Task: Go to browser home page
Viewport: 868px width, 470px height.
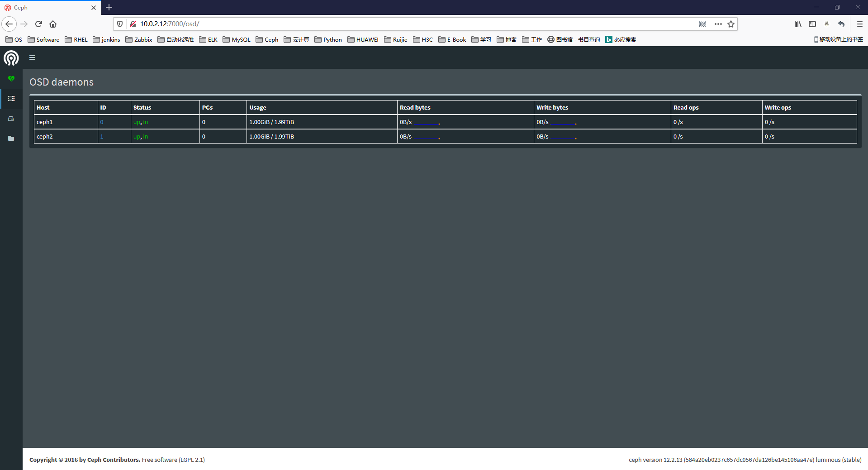Action: coord(53,24)
